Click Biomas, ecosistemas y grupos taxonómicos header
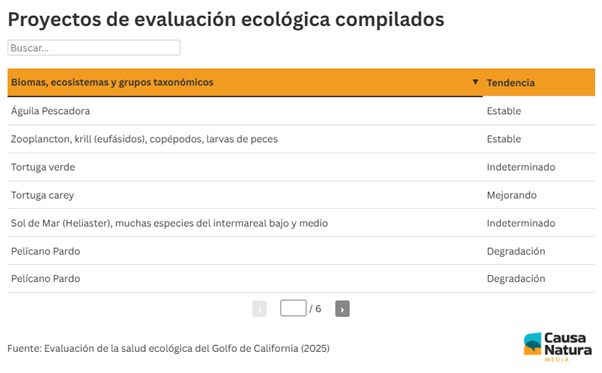The image size is (602, 373). 112,82
